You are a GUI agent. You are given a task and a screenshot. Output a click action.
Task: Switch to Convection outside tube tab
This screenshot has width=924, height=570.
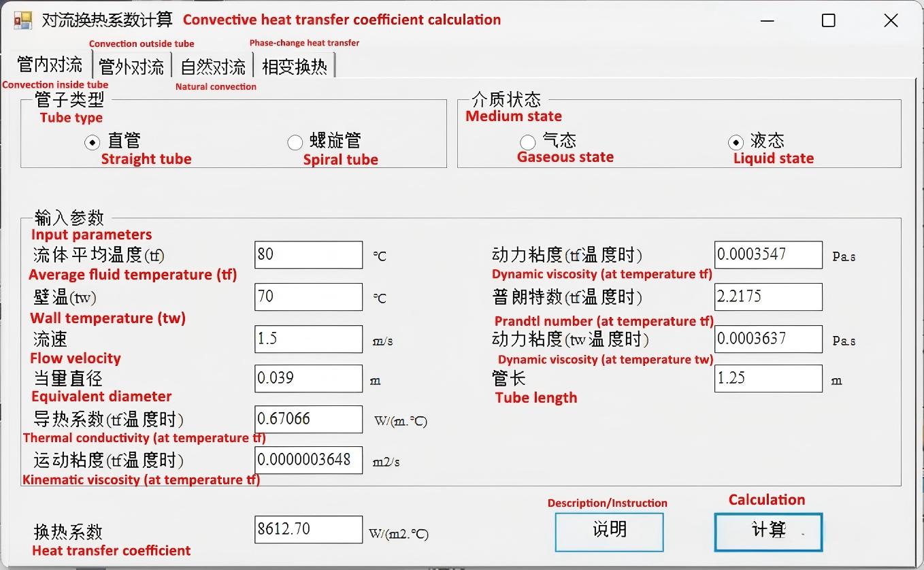point(131,67)
